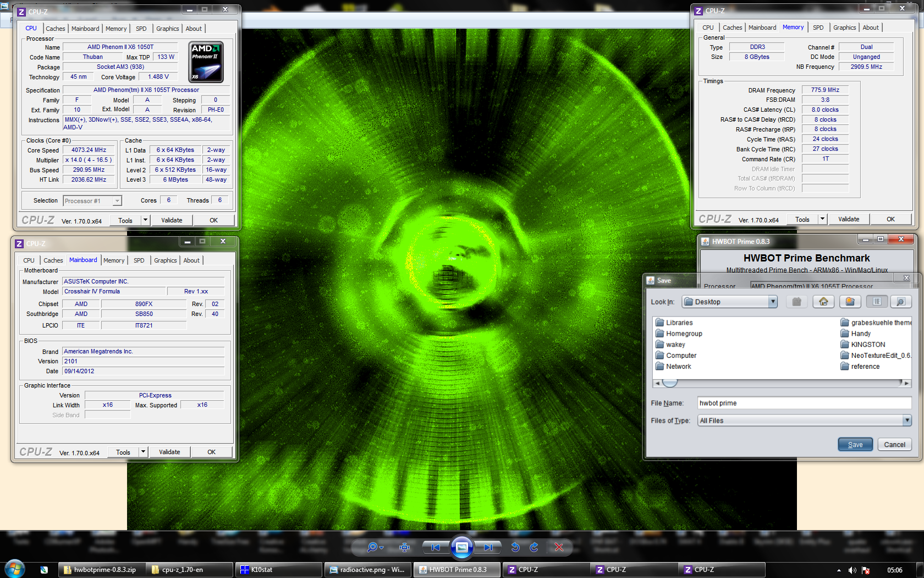This screenshot has width=924, height=578.
Task: Click left scroll arrow in Save dialog file list
Action: click(657, 383)
